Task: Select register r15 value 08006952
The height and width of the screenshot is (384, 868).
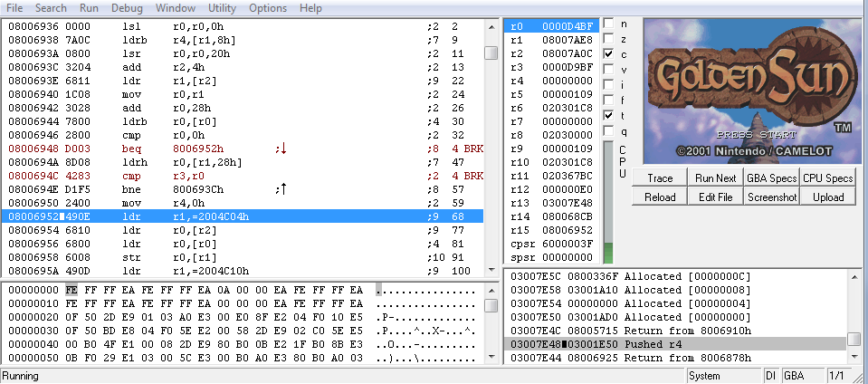Action: point(568,230)
